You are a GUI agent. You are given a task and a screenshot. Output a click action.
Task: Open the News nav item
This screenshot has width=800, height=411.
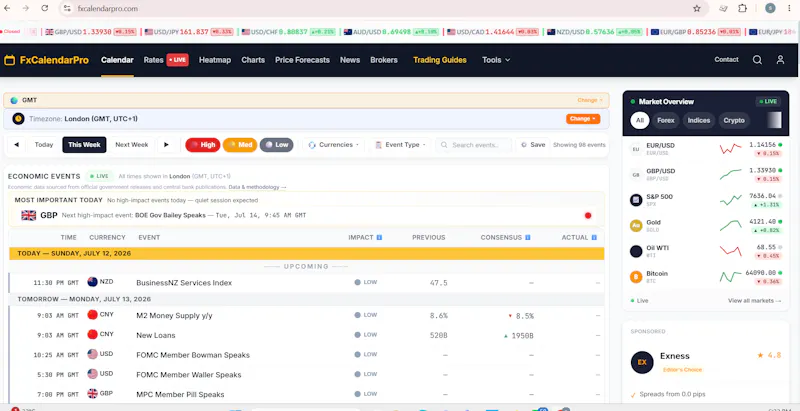[x=350, y=60]
